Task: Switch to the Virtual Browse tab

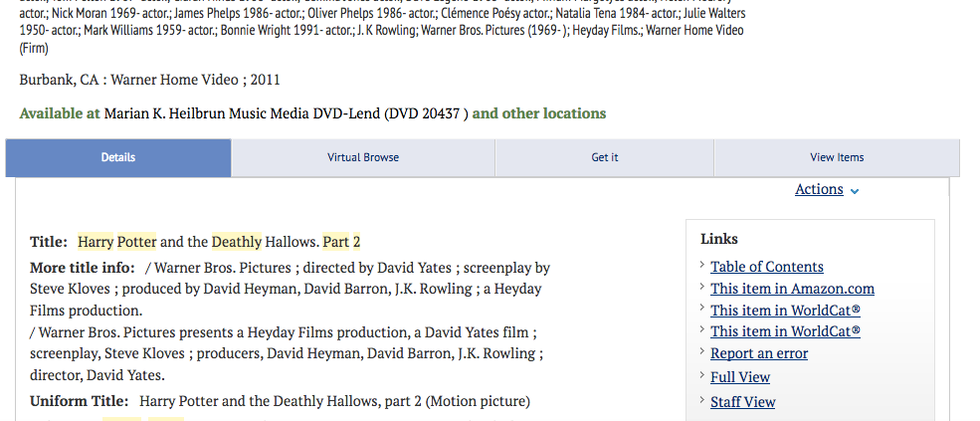Action: (x=363, y=157)
